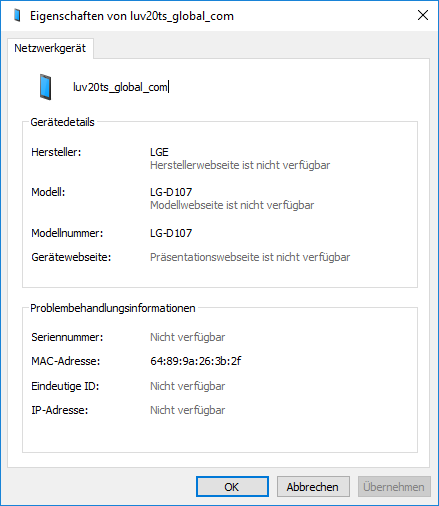This screenshot has width=439, height=506.
Task: Click the LG-D107 value next to Modellnummer
Action: (171, 233)
